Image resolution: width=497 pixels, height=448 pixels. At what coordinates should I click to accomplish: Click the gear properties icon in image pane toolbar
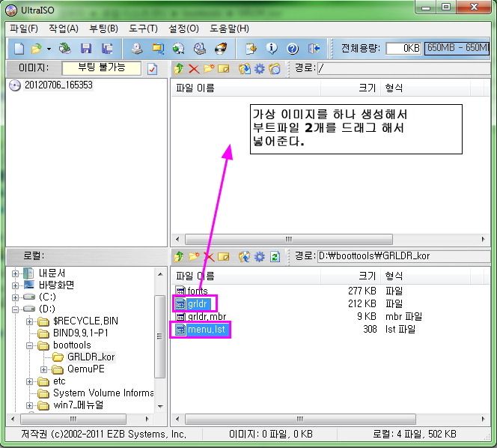259,68
